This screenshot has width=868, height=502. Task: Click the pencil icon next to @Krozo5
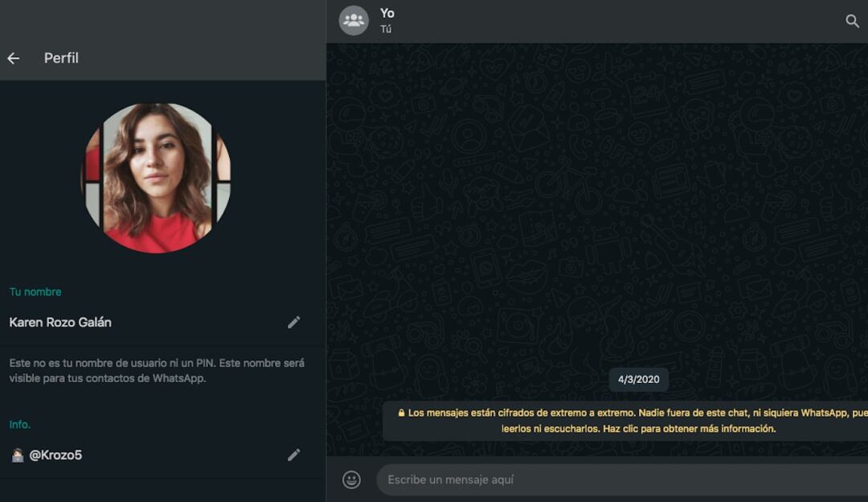tap(294, 455)
